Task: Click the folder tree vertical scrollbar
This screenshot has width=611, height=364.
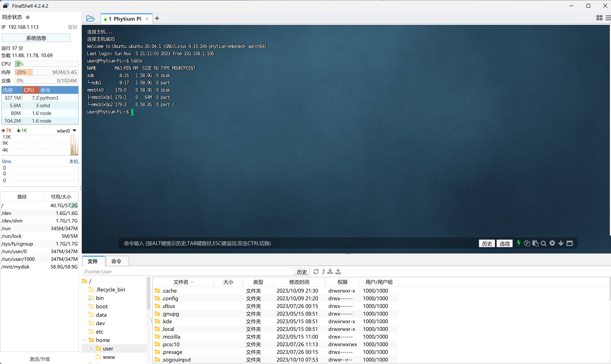Action: (148, 293)
